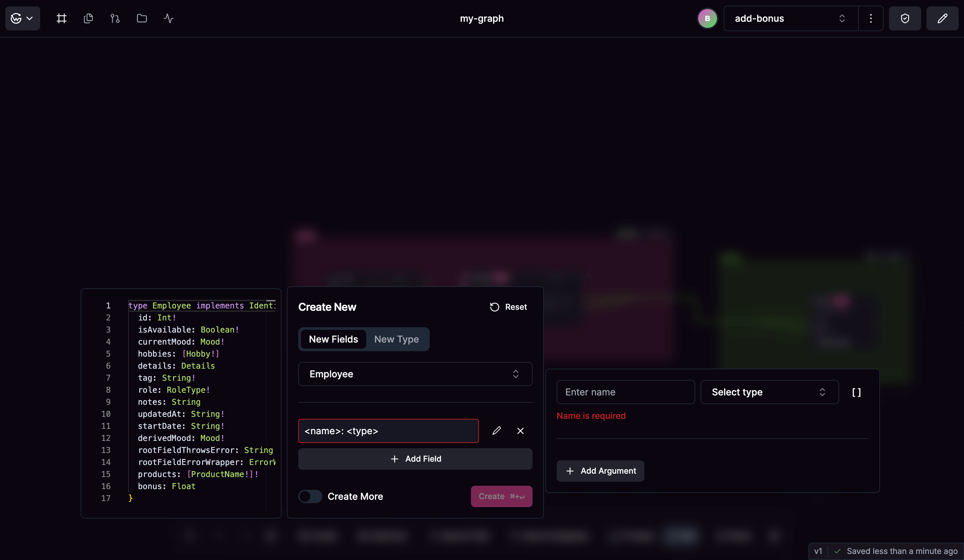The width and height of the screenshot is (964, 560).
Task: Switch to the New Type tab
Action: (396, 339)
